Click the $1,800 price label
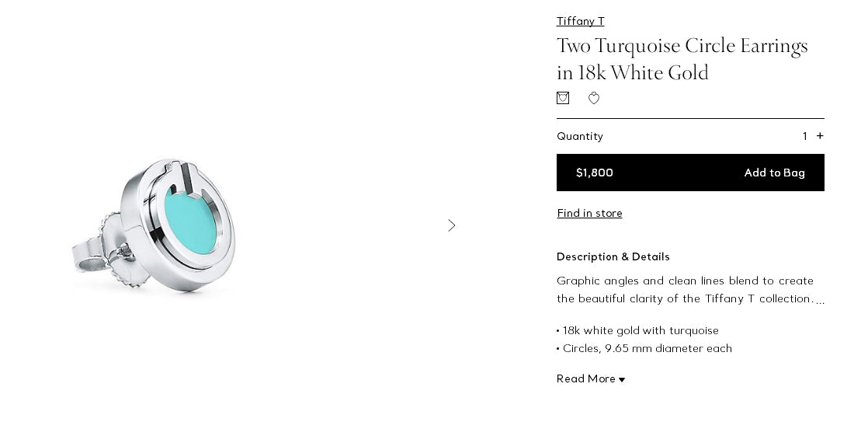This screenshot has height=443, width=868. coord(595,173)
